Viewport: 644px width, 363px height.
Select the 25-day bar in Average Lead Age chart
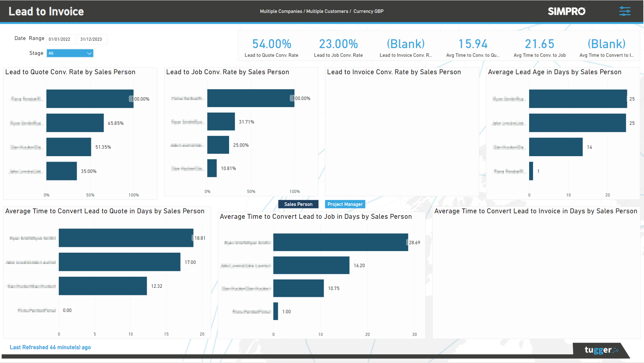(578, 99)
